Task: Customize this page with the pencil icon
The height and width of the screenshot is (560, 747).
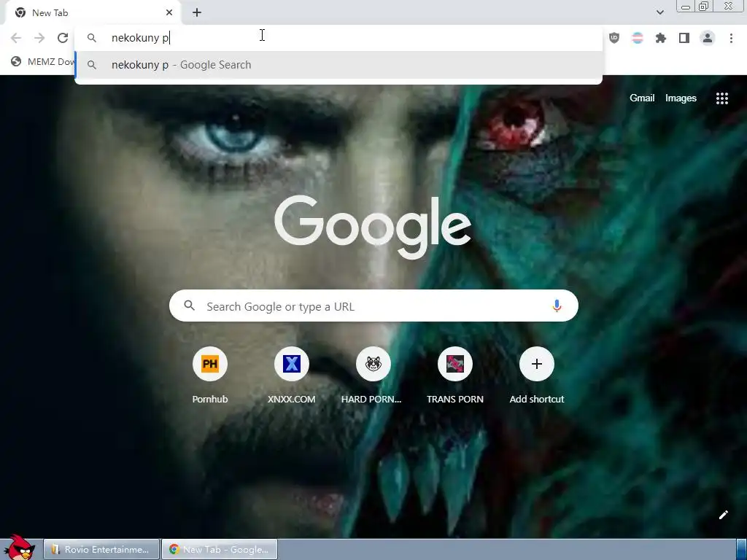Action: tap(723, 515)
